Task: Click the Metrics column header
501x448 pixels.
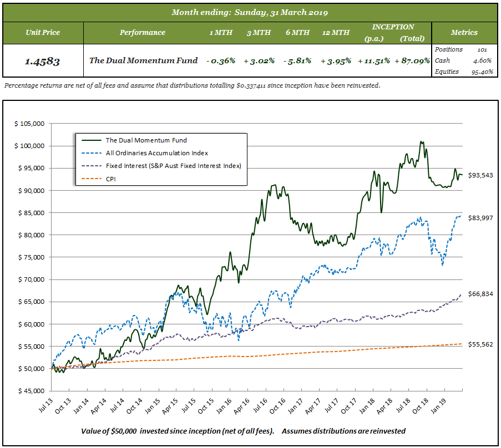Action: tap(464, 32)
